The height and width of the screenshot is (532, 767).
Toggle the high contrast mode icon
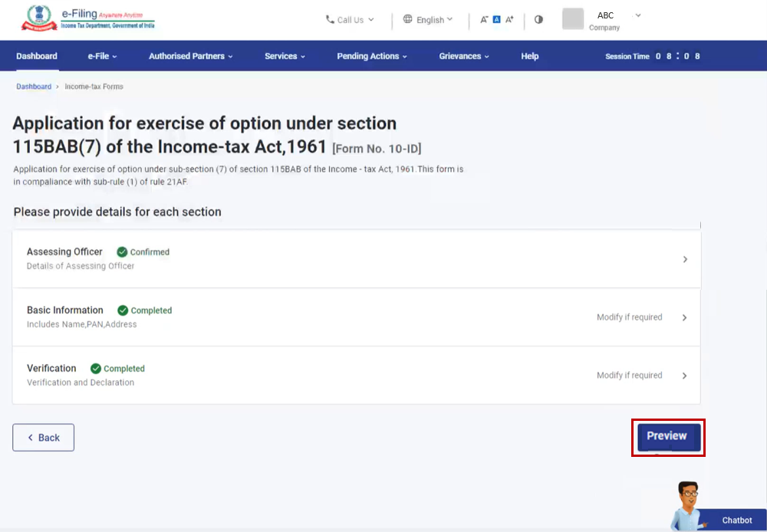(x=538, y=20)
